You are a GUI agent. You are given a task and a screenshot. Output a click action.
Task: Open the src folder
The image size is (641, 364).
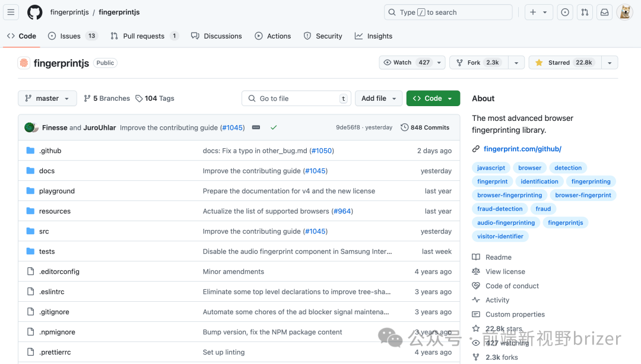coord(44,231)
